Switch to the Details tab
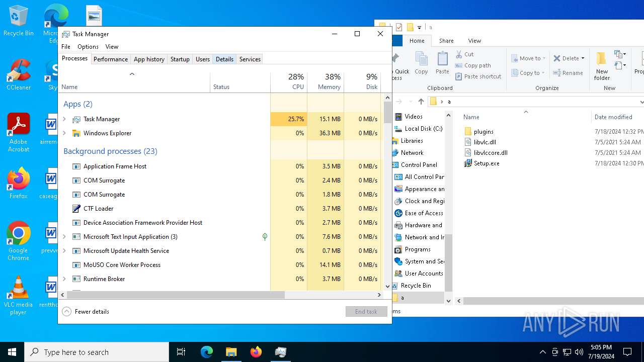644x362 pixels. tap(224, 59)
